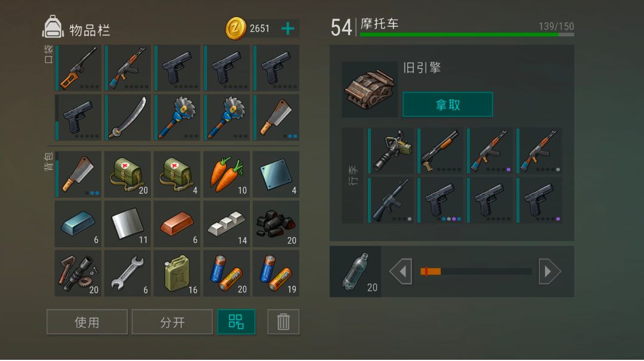Increase quantity with right arrow
Viewport: 644px width, 361px height.
coord(550,272)
